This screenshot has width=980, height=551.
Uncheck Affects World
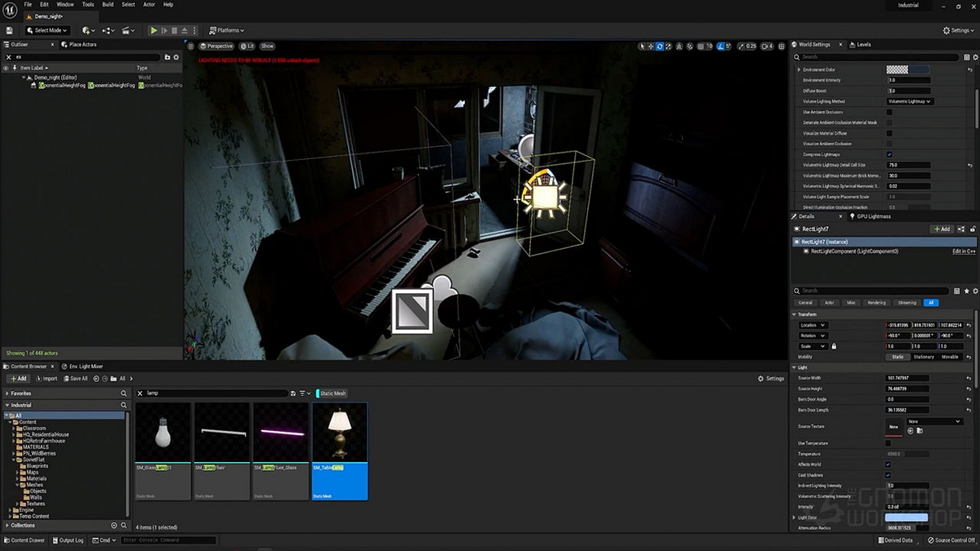tap(889, 464)
